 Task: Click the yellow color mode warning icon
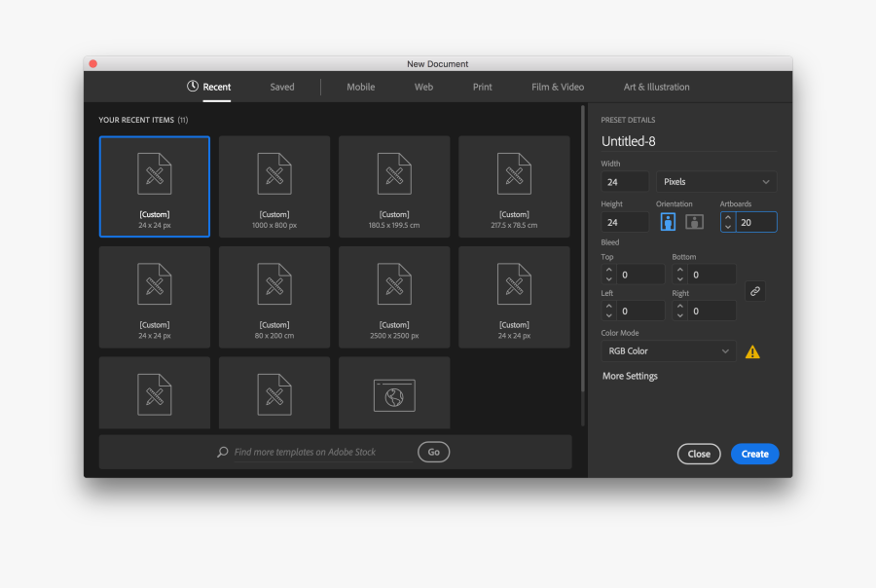[752, 350]
